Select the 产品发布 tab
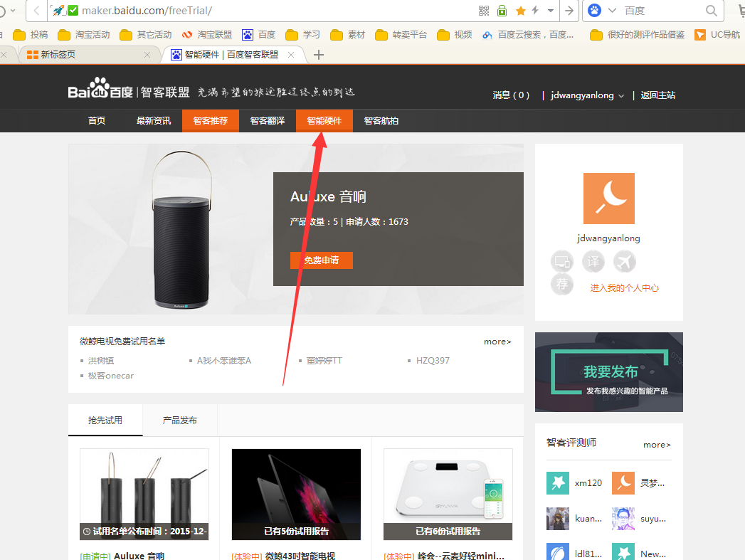745x560 pixels. click(179, 421)
